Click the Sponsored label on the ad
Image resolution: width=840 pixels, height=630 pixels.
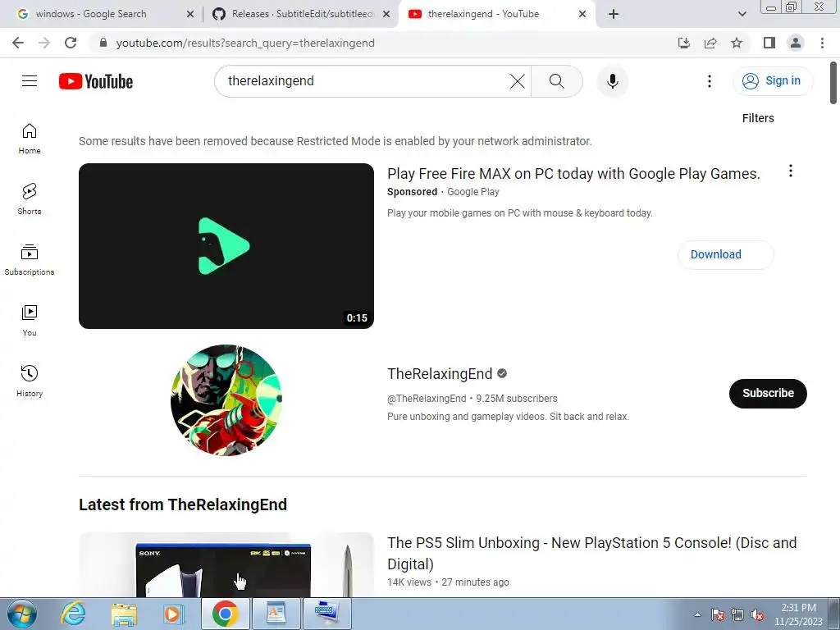pos(412,192)
